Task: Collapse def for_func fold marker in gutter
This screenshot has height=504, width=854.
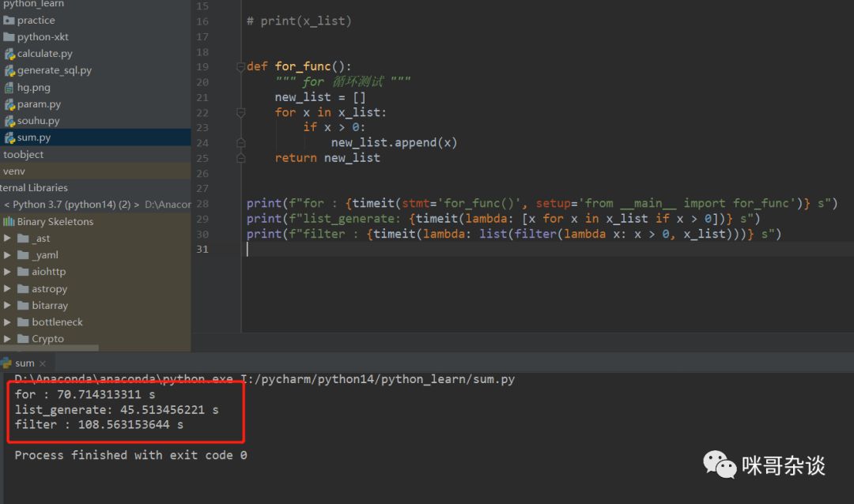Action: (x=240, y=66)
